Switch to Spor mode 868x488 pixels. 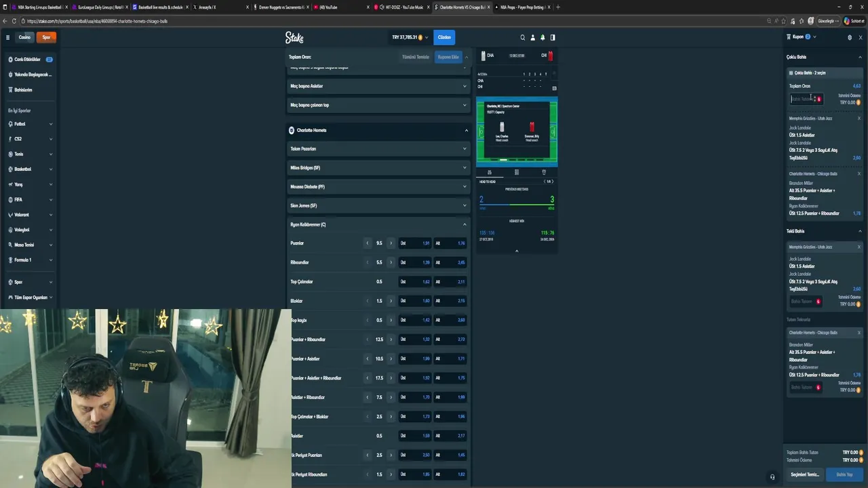[46, 37]
